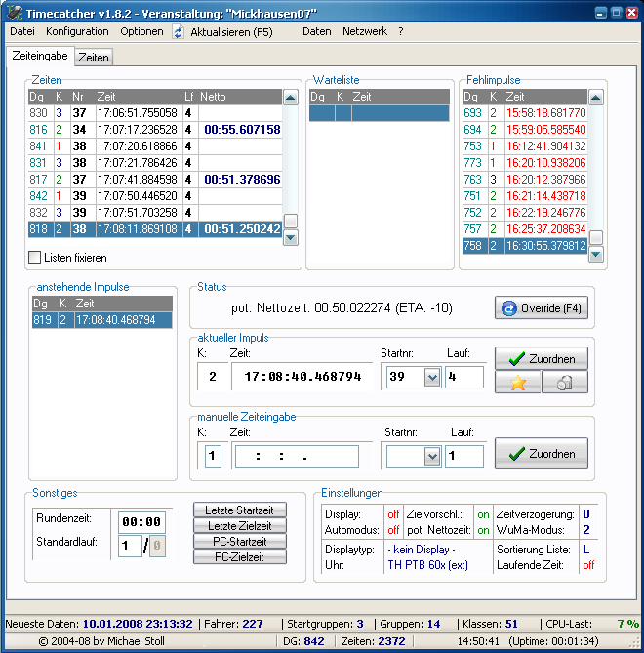Select the pending impulse row 819
The width and height of the screenshot is (644, 653).
coord(102,320)
